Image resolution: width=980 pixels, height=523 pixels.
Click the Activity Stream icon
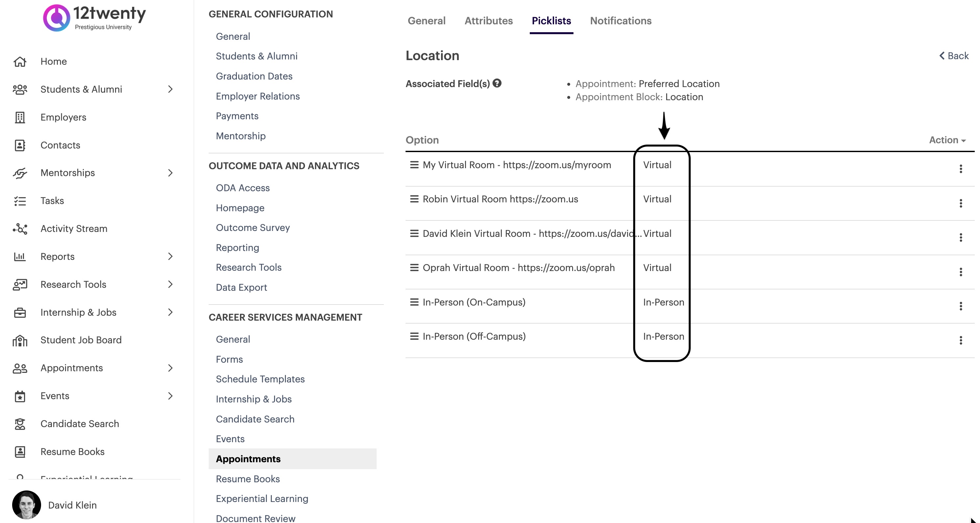20,229
